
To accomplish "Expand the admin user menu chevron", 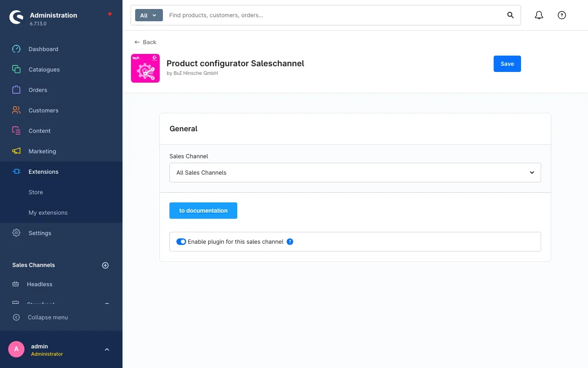I will point(107,350).
